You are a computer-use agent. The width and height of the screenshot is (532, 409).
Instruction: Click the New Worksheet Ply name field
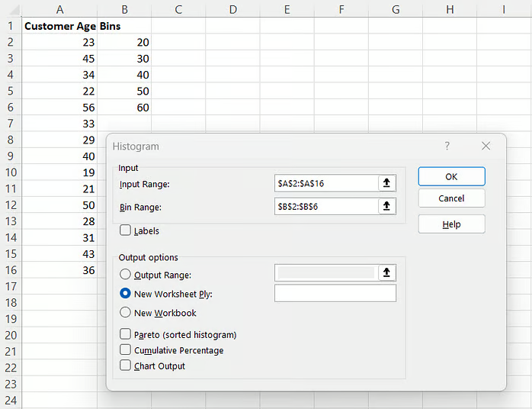[335, 294]
